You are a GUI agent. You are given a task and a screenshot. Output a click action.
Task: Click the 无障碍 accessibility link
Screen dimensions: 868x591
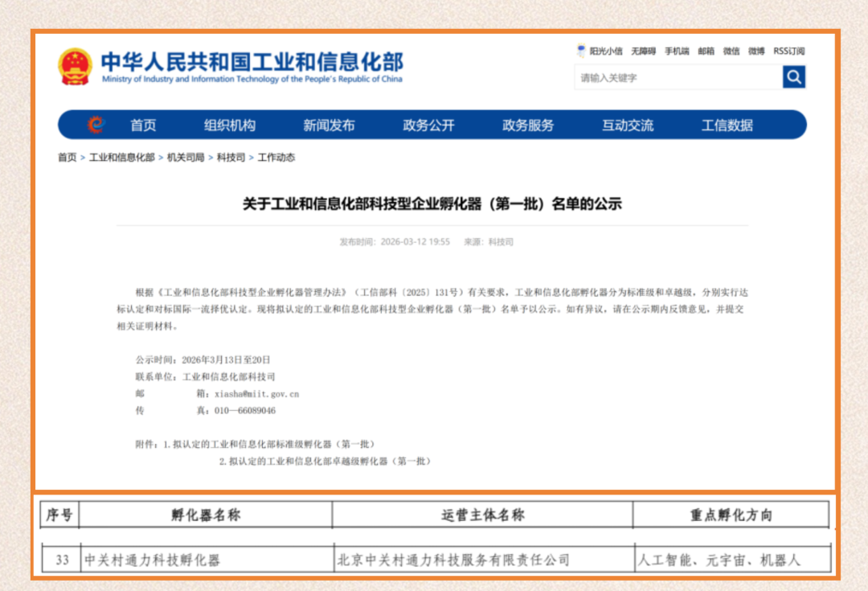(x=643, y=51)
